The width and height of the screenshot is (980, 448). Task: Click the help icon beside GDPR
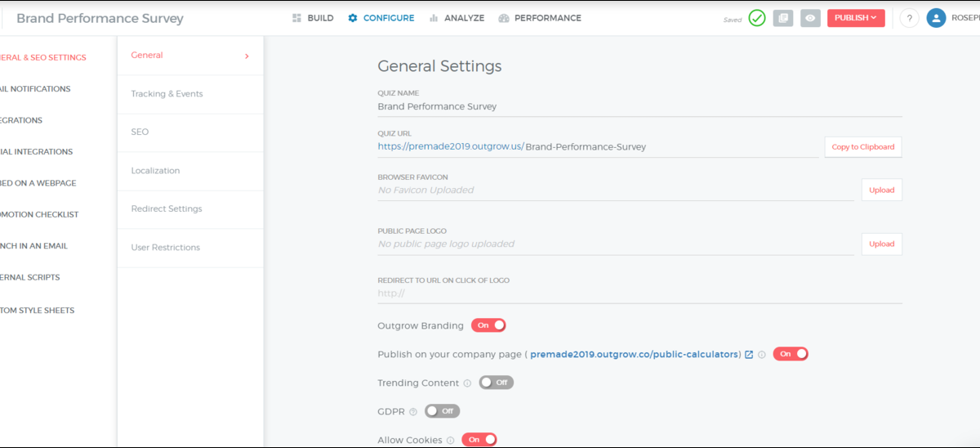pos(412,411)
